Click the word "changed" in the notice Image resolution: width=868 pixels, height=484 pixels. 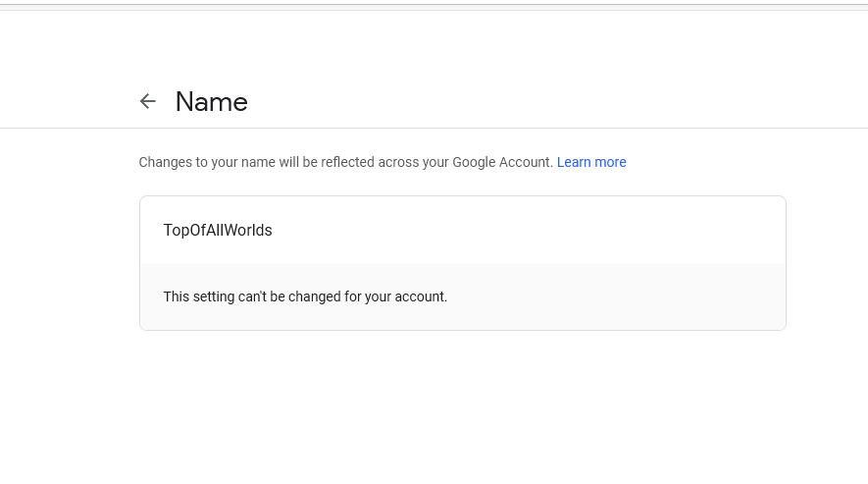click(315, 296)
